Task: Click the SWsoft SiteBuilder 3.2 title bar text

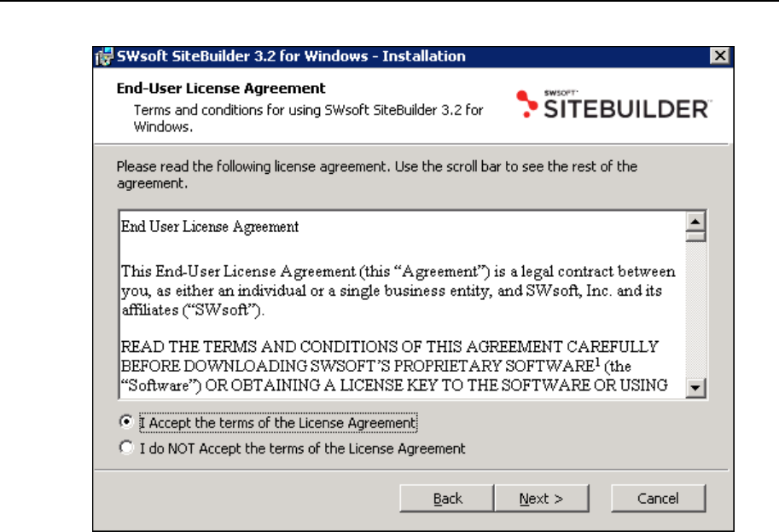Action: tap(291, 56)
